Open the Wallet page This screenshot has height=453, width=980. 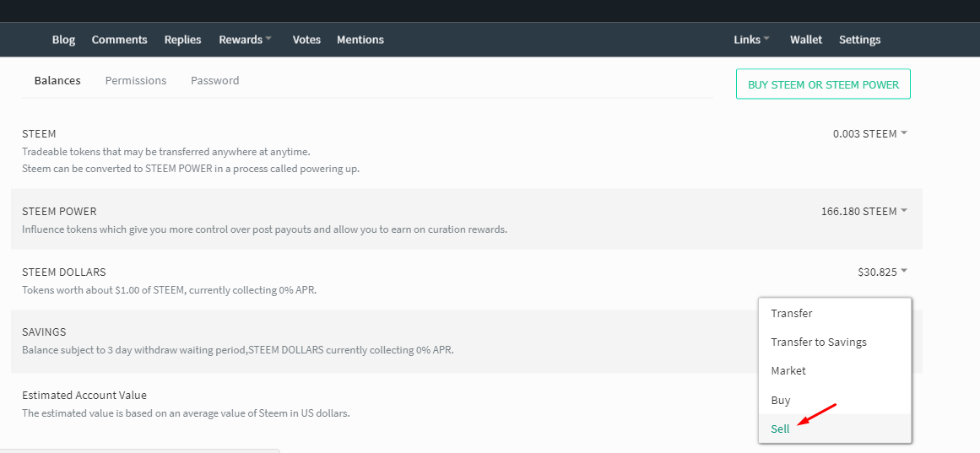pos(805,40)
